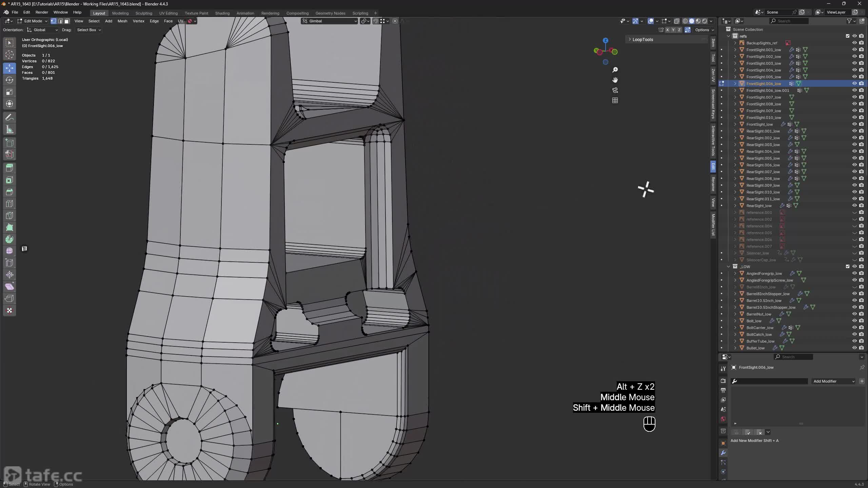868x488 pixels.
Task: Select Bolt_low in the outliner
Action: [754, 321]
